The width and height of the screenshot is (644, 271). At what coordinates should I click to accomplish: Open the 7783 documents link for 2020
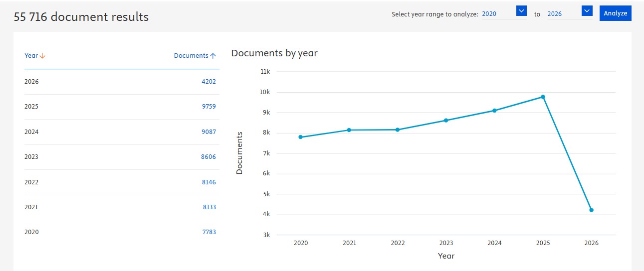tap(209, 232)
